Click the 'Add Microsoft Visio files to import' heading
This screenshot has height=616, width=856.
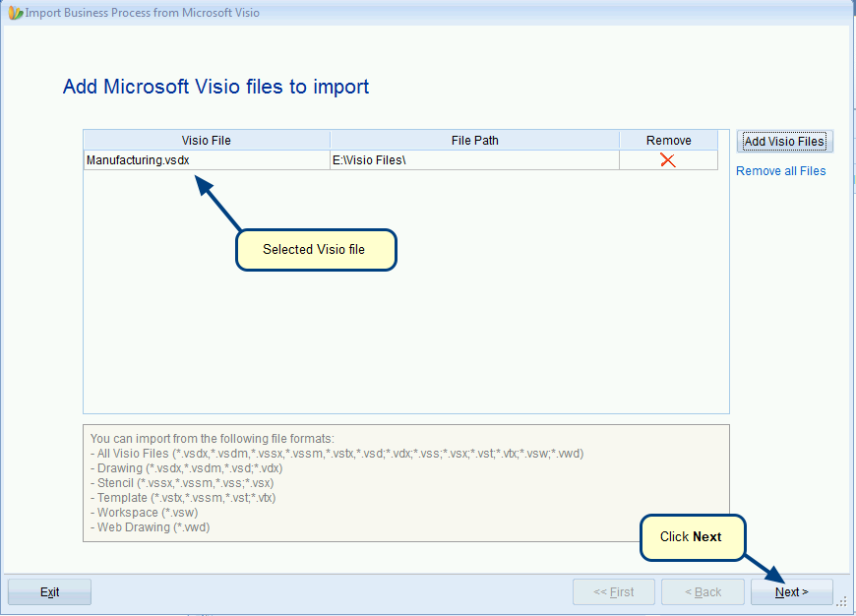[x=216, y=87]
